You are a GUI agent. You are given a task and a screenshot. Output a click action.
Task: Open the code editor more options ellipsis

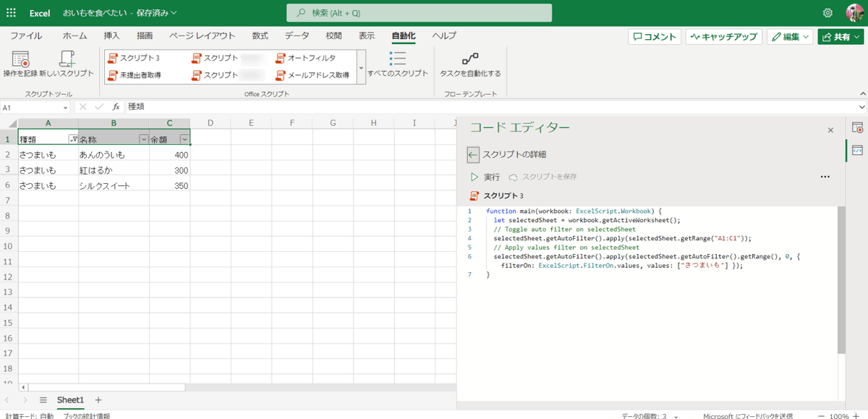(825, 177)
